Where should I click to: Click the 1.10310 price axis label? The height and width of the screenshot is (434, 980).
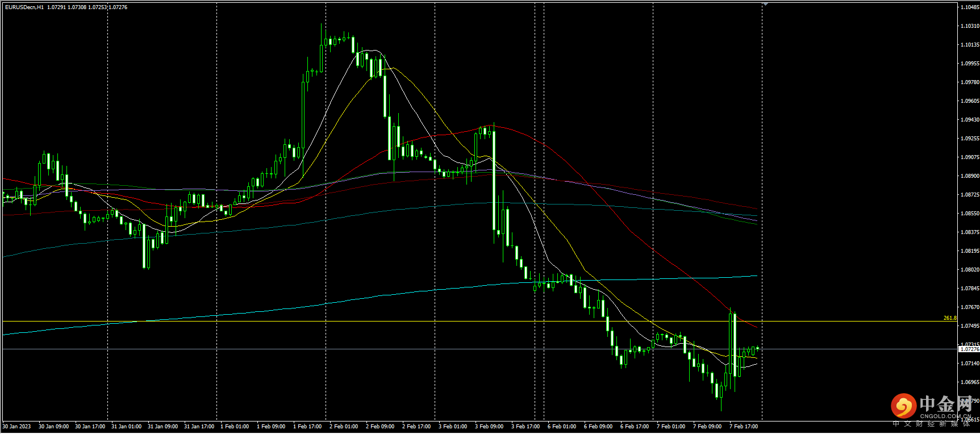[969, 26]
